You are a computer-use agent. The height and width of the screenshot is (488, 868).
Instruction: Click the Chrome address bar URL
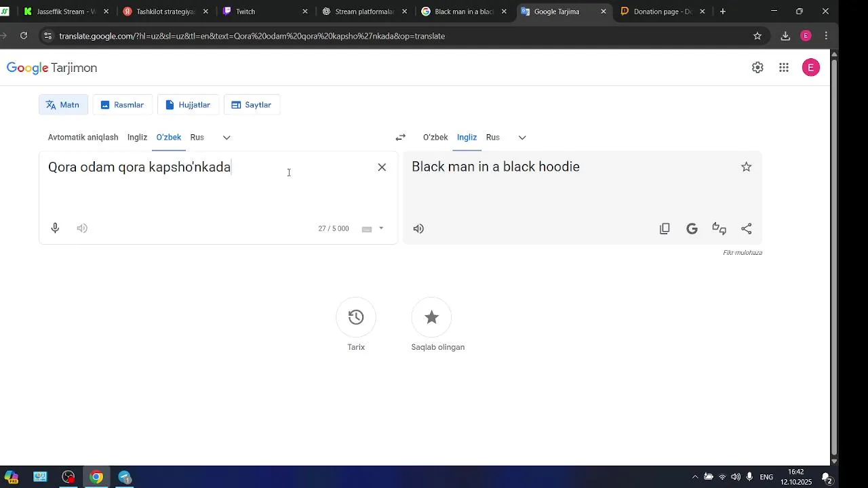[252, 36]
